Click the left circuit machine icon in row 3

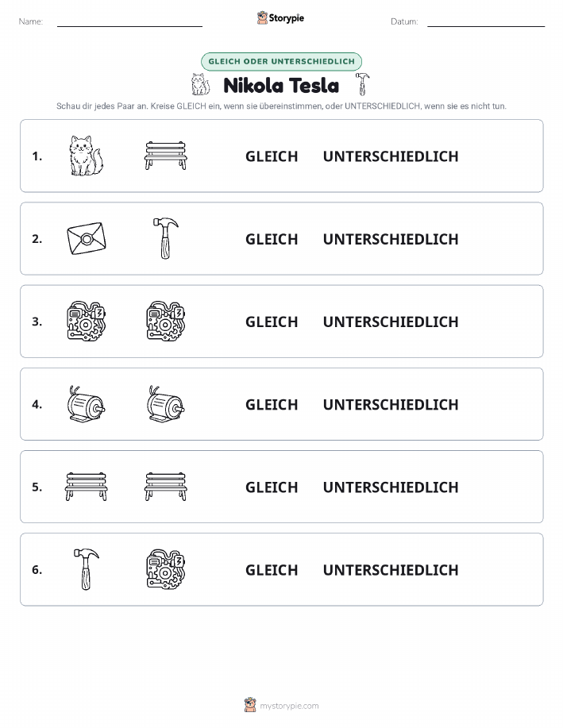point(87,322)
